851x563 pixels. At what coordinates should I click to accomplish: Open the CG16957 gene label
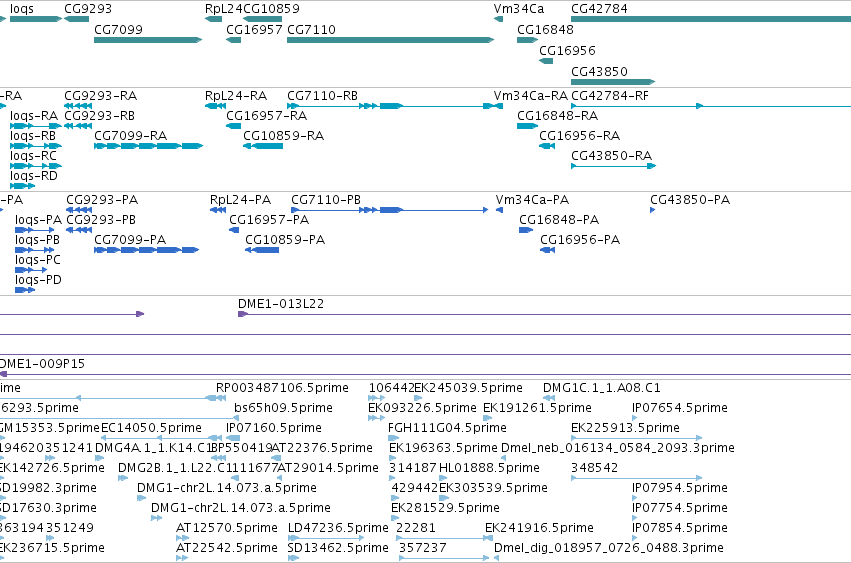pos(254,30)
